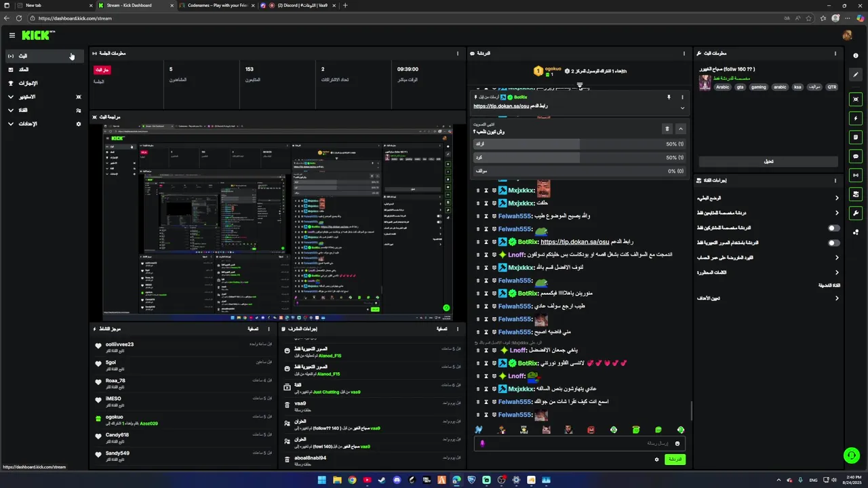The height and width of the screenshot is (488, 868).
Task: Switch to the New tab browser tab
Action: coord(54,5)
